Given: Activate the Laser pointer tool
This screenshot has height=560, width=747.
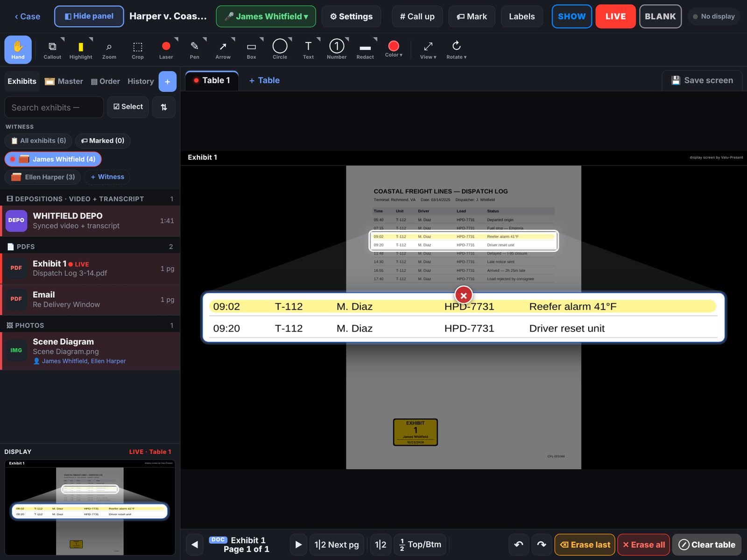Looking at the screenshot, I should tap(166, 50).
